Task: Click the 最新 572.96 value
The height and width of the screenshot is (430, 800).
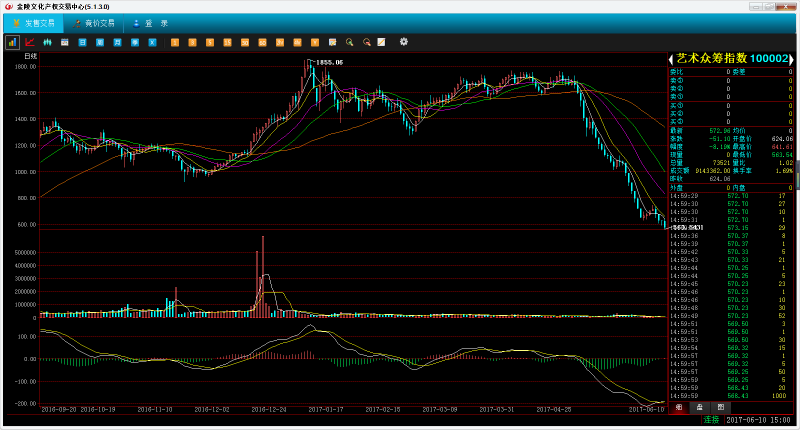Action: click(719, 131)
